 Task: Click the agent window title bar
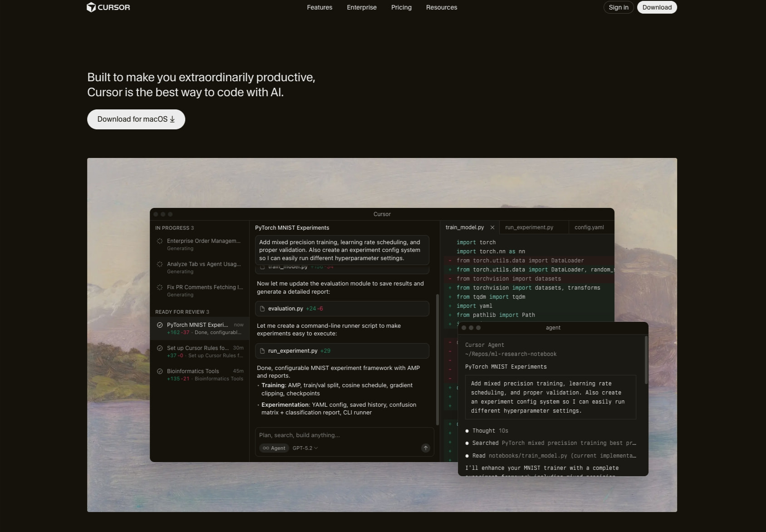[x=553, y=328]
